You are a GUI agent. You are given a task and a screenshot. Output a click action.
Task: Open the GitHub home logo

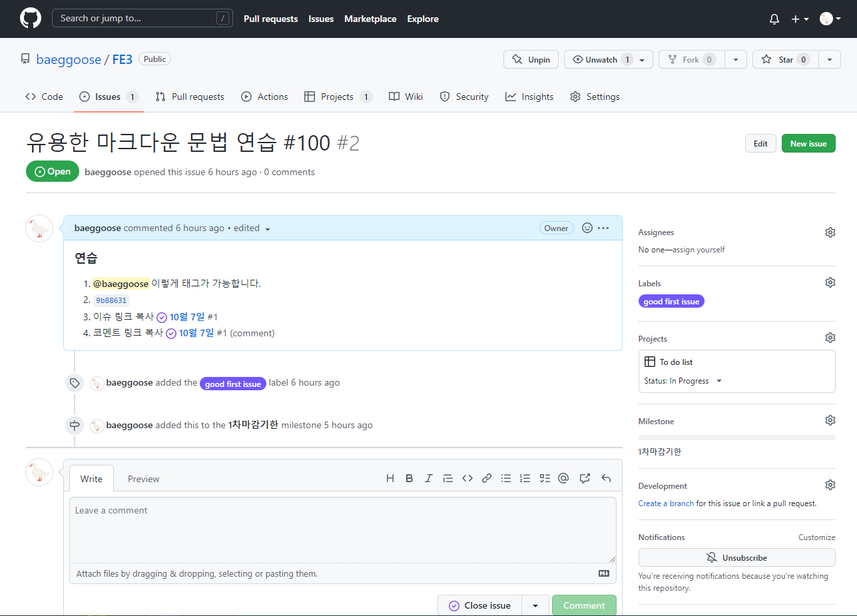(30, 18)
